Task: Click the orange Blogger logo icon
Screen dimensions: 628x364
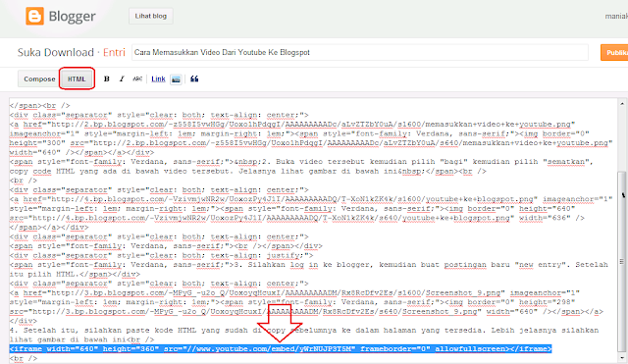Action: click(x=35, y=17)
